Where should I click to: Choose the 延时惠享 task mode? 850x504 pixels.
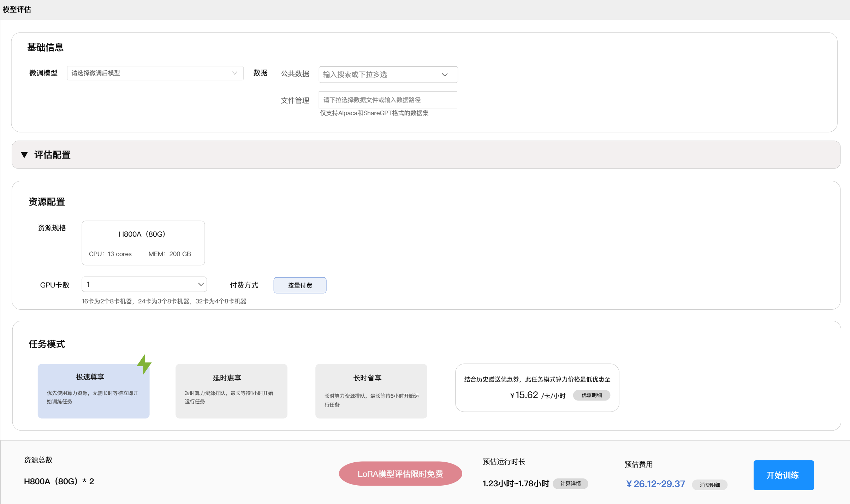(231, 391)
